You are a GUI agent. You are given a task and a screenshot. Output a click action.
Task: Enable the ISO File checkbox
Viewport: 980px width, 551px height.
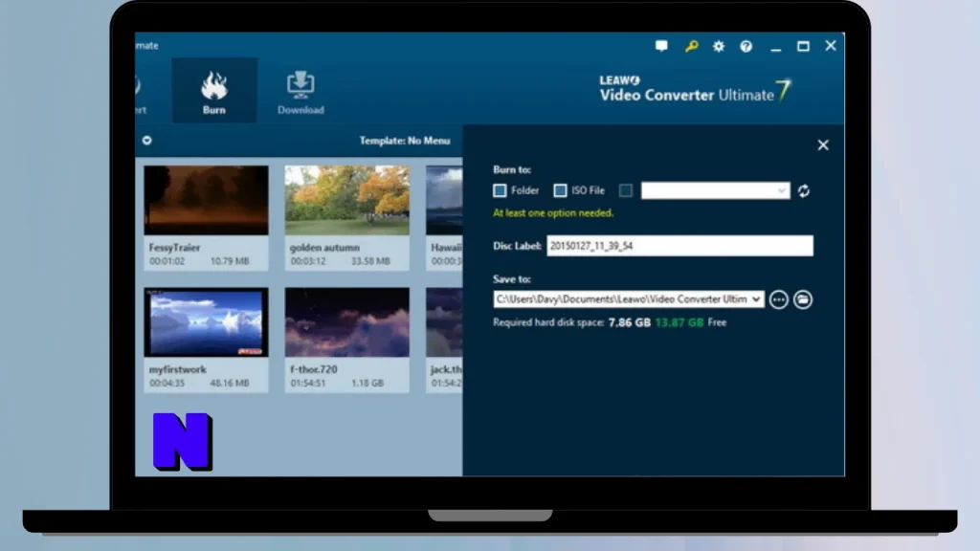560,190
